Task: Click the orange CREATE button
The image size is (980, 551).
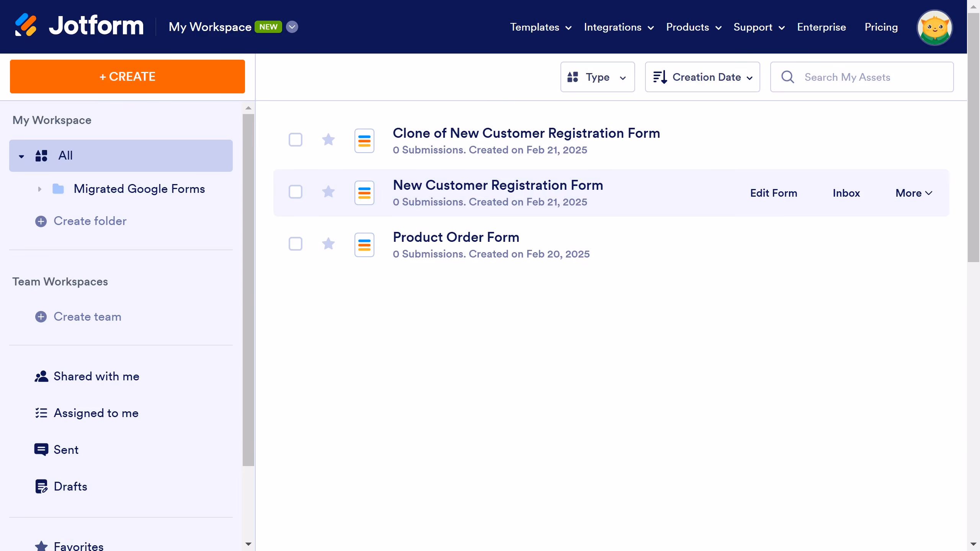Action: [127, 77]
